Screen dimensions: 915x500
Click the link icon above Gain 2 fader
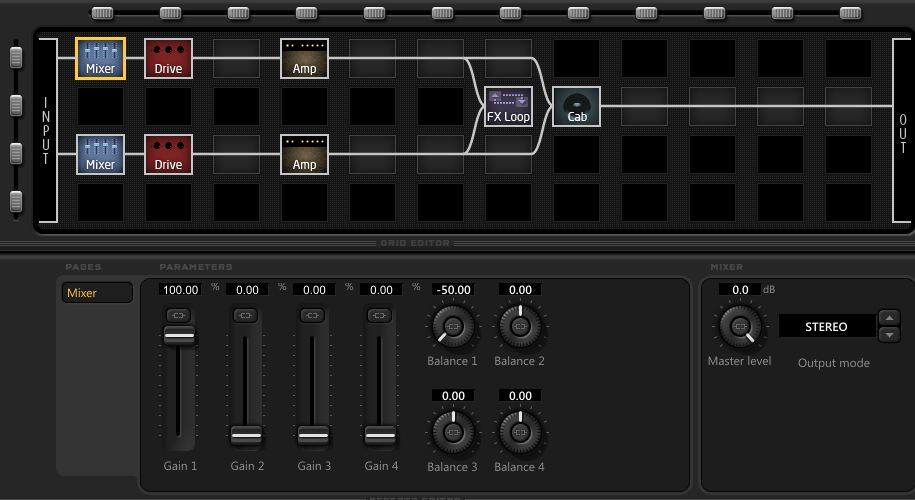coord(246,316)
